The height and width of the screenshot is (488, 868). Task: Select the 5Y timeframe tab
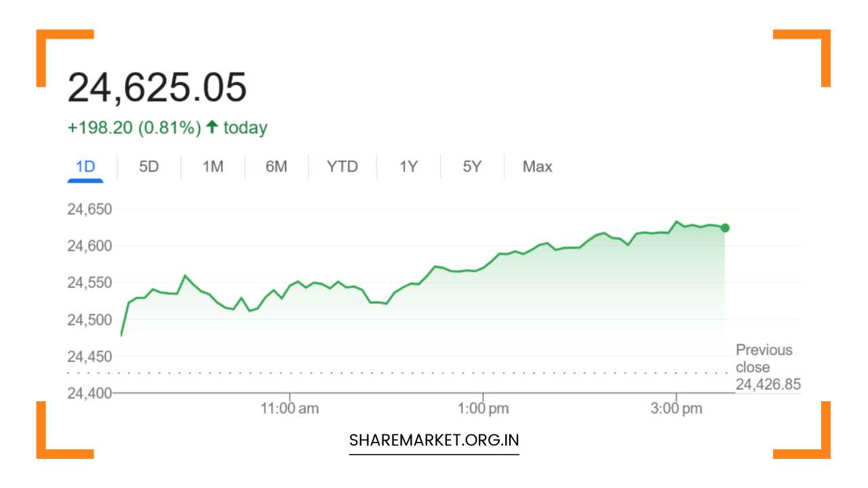coord(471,166)
